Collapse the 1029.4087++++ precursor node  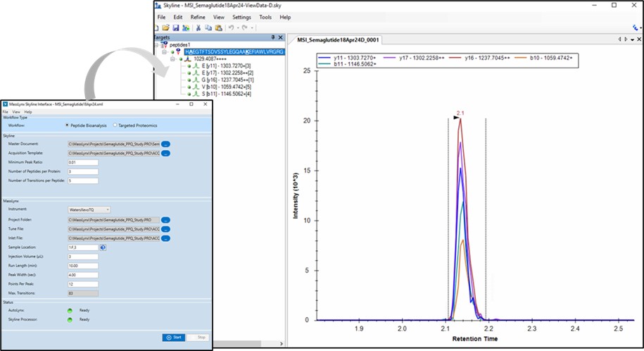(172, 58)
